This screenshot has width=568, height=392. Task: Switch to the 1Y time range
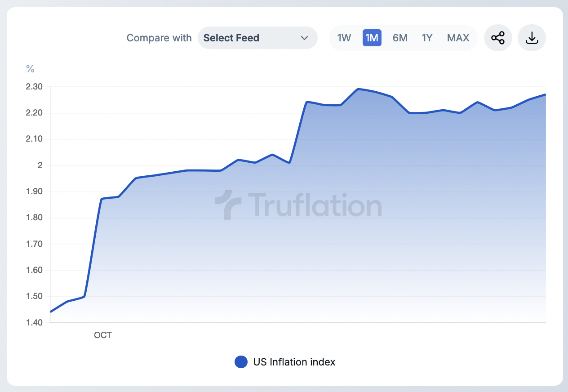pyautogui.click(x=427, y=38)
